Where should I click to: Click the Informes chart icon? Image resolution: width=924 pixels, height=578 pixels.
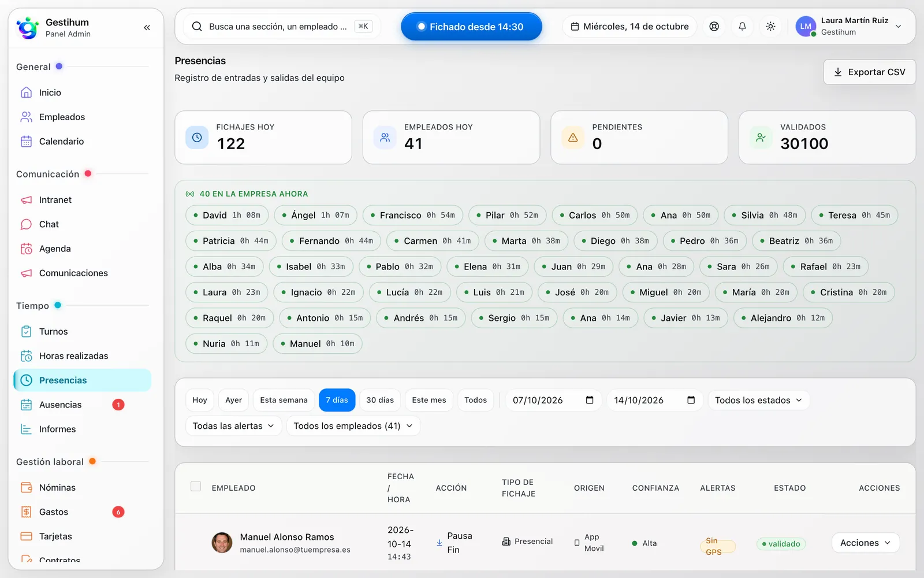(26, 429)
